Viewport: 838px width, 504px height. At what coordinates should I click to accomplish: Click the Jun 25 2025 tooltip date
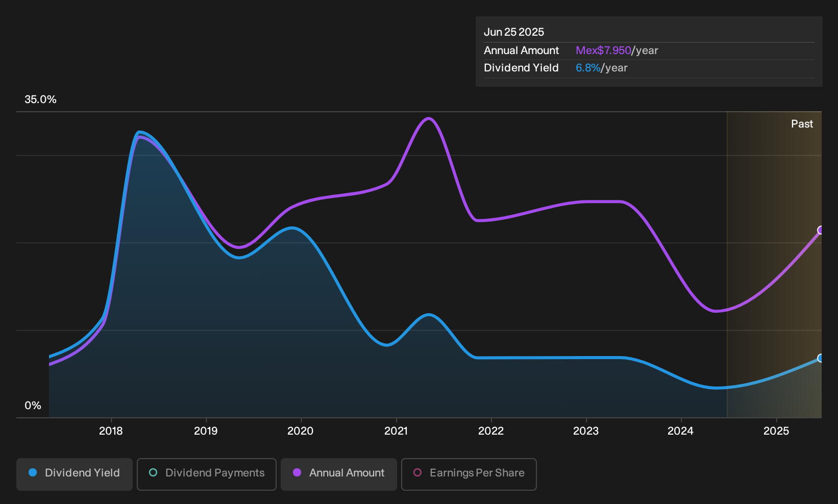click(514, 32)
